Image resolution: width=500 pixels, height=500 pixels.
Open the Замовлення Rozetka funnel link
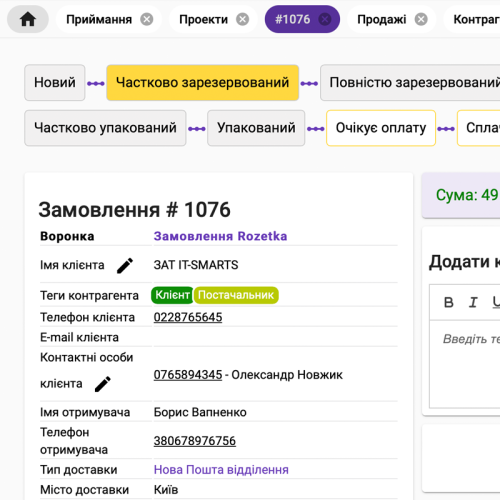pos(220,236)
